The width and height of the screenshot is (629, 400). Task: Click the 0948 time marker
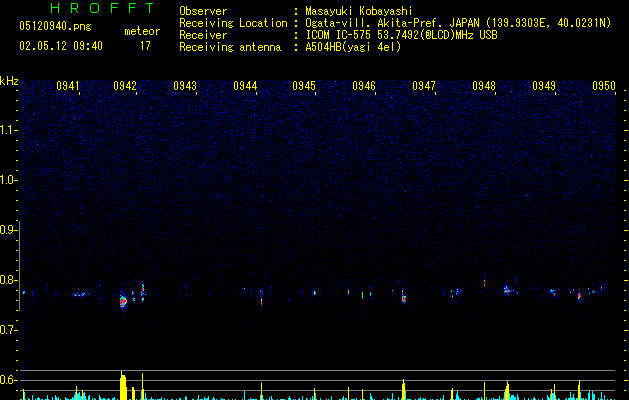tap(484, 85)
